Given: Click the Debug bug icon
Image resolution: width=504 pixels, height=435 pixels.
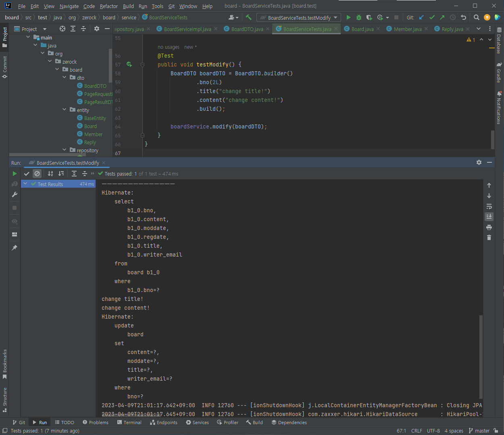Looking at the screenshot, I should [359, 17].
